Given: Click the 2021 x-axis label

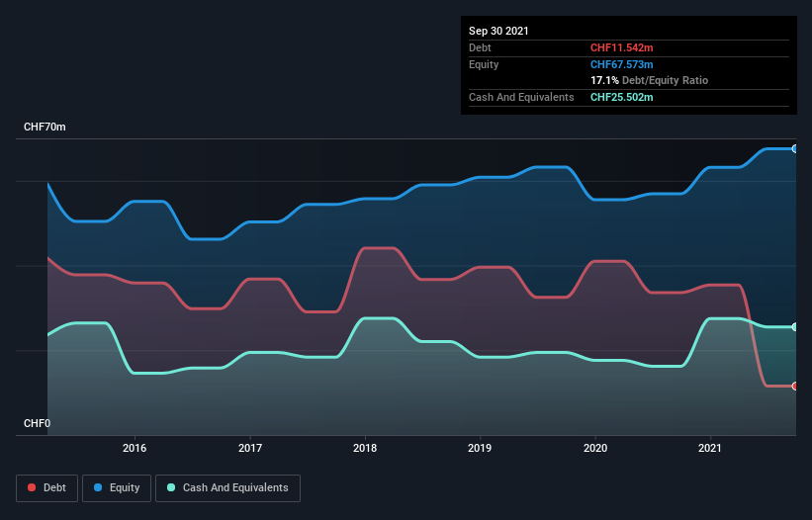Looking at the screenshot, I should (x=710, y=448).
